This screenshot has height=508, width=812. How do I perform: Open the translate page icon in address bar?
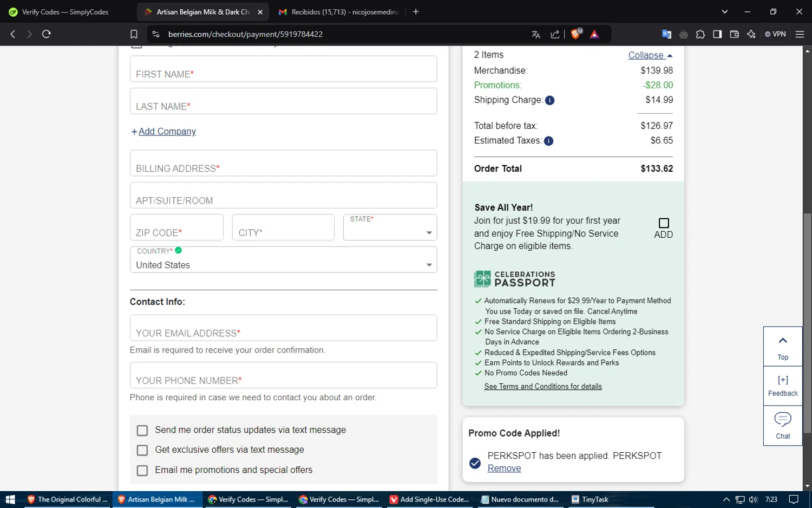[536, 34]
